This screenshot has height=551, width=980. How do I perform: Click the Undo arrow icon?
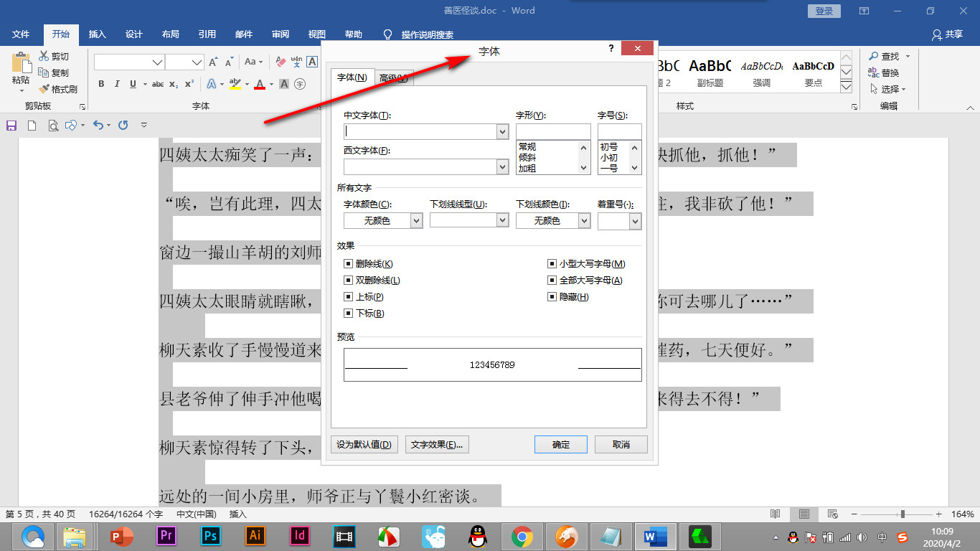[x=98, y=125]
